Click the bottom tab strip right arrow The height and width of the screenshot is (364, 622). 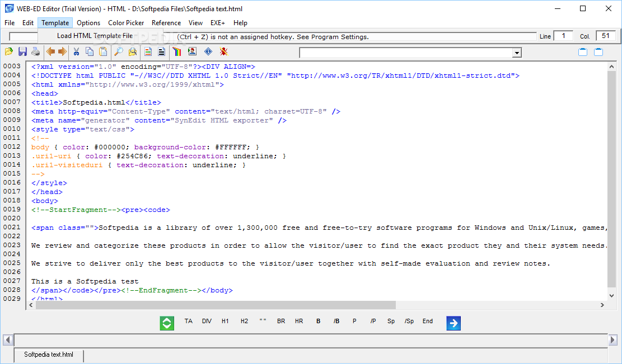[613, 340]
